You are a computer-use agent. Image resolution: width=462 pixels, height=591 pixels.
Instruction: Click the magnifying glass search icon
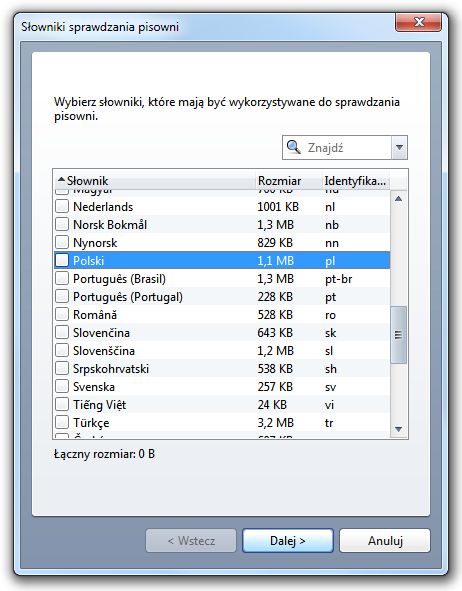tap(293, 147)
